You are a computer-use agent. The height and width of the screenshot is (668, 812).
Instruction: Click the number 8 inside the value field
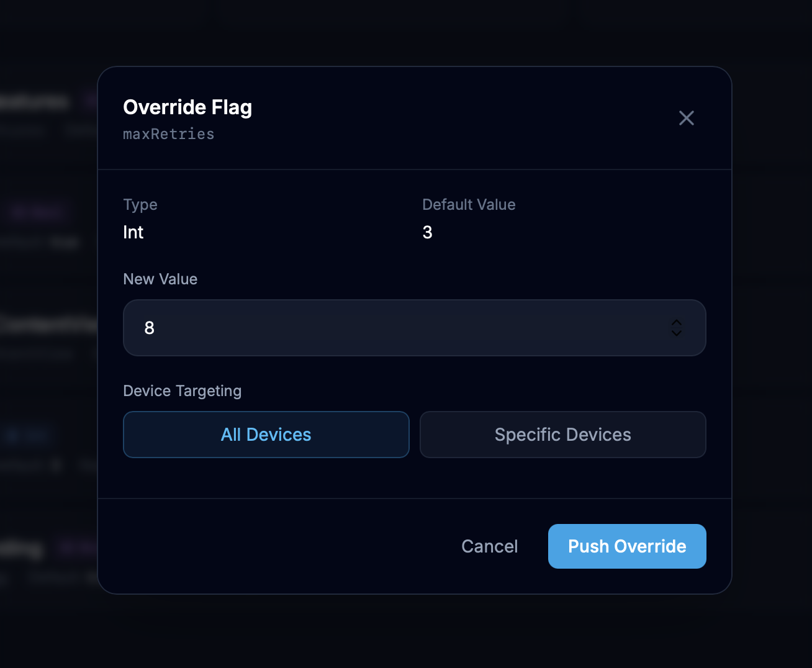(149, 328)
